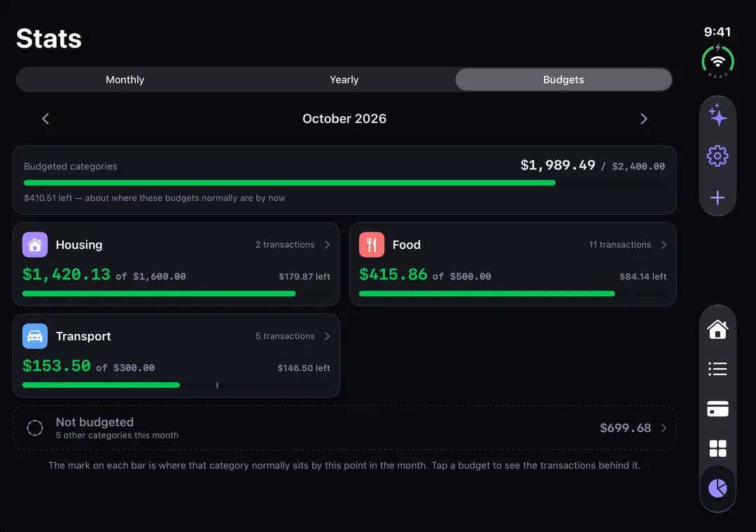Click the Transport amount $153.50

[x=57, y=366]
